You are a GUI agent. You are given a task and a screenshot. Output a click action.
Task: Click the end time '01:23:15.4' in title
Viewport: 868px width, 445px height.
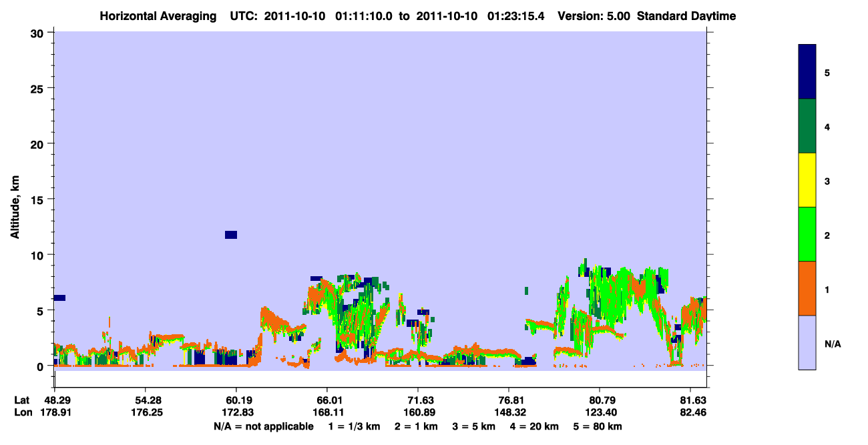(x=515, y=16)
